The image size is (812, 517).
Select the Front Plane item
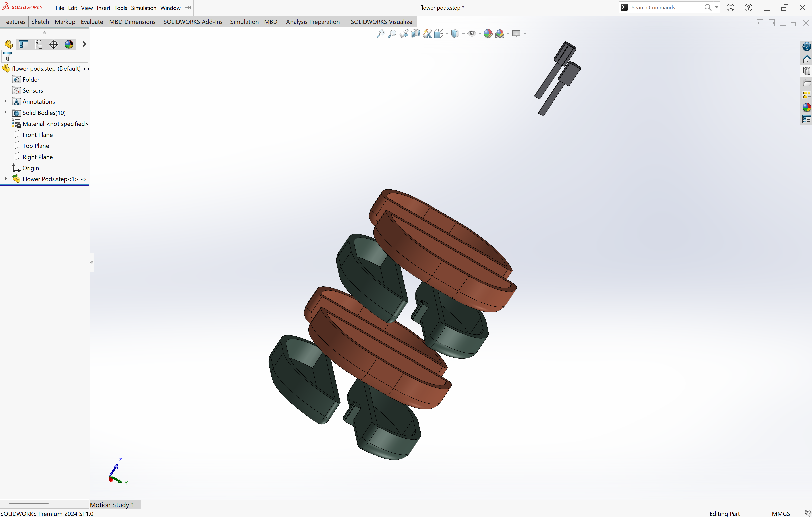click(x=38, y=135)
